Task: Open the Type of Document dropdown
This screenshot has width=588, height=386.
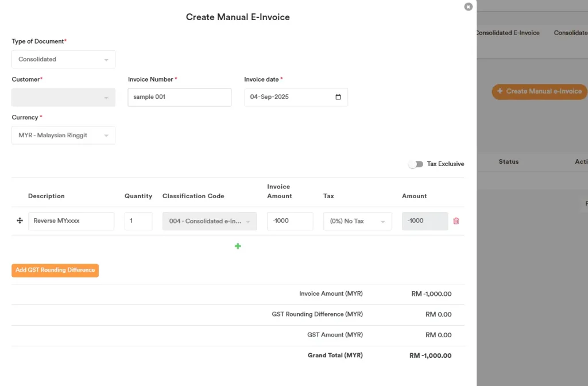Action: point(63,59)
